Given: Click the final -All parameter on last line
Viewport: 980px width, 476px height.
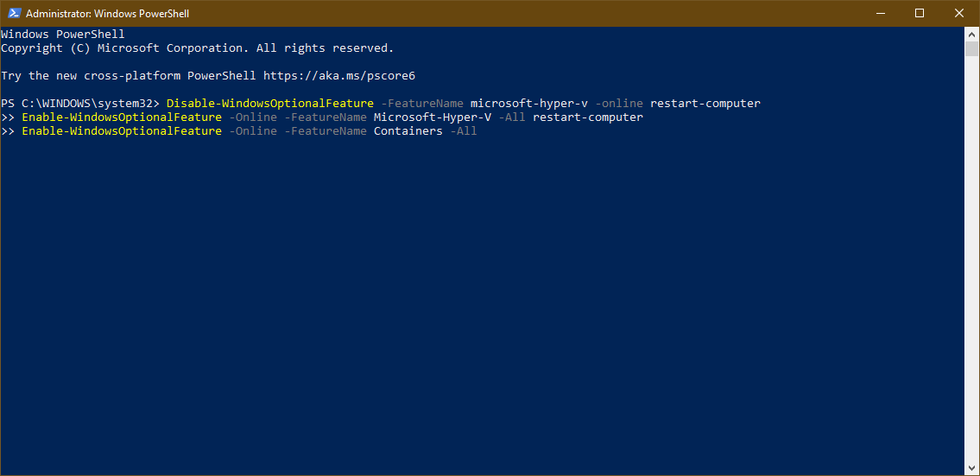Looking at the screenshot, I should [x=463, y=131].
